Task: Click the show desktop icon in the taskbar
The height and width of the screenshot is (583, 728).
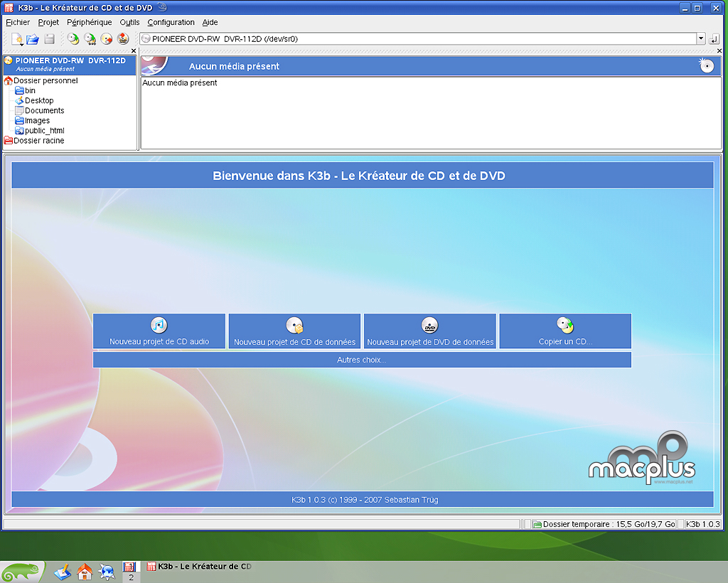Action: 63,572
